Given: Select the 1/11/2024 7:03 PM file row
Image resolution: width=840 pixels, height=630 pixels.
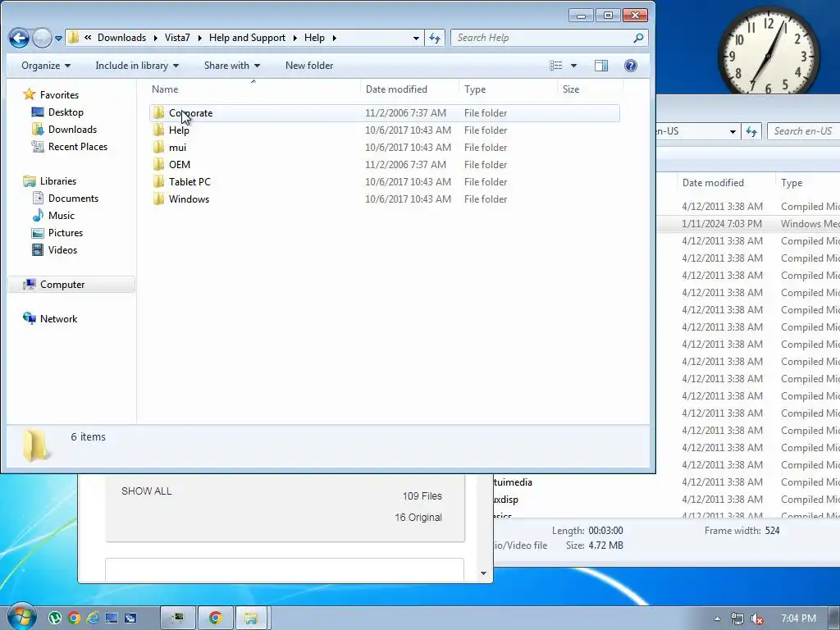Looking at the screenshot, I should [748, 224].
